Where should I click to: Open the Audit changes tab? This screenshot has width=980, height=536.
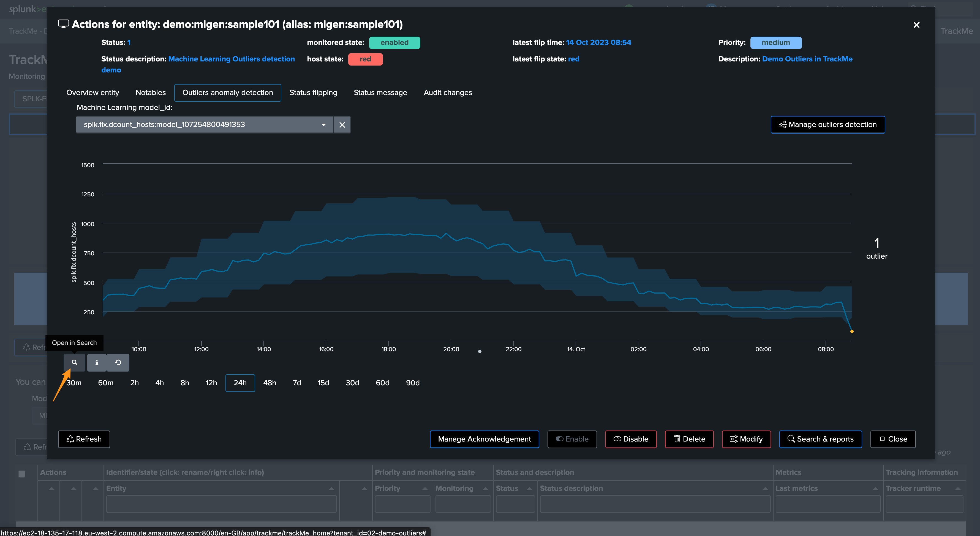[x=447, y=93]
